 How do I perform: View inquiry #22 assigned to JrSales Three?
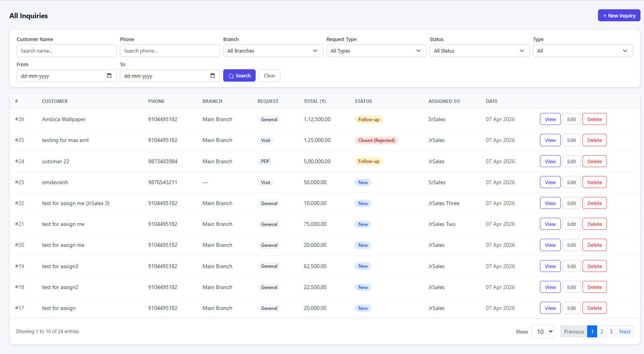(550, 203)
